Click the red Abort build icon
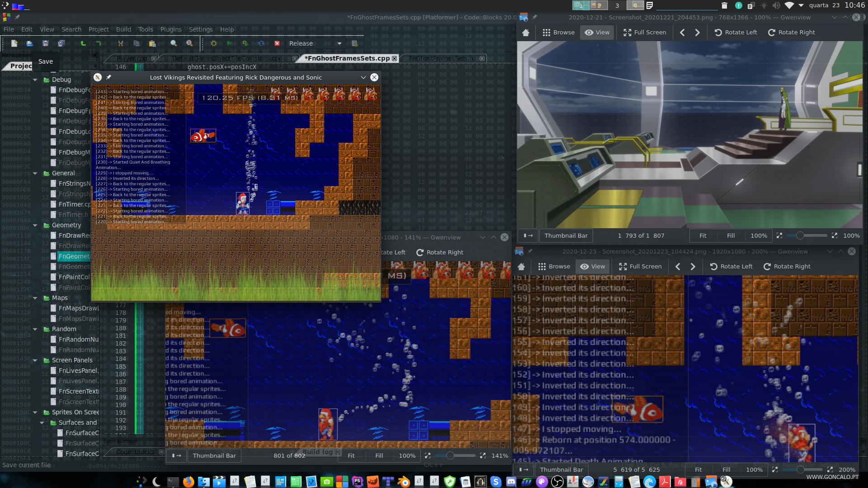This screenshot has width=868, height=488. 277,43
